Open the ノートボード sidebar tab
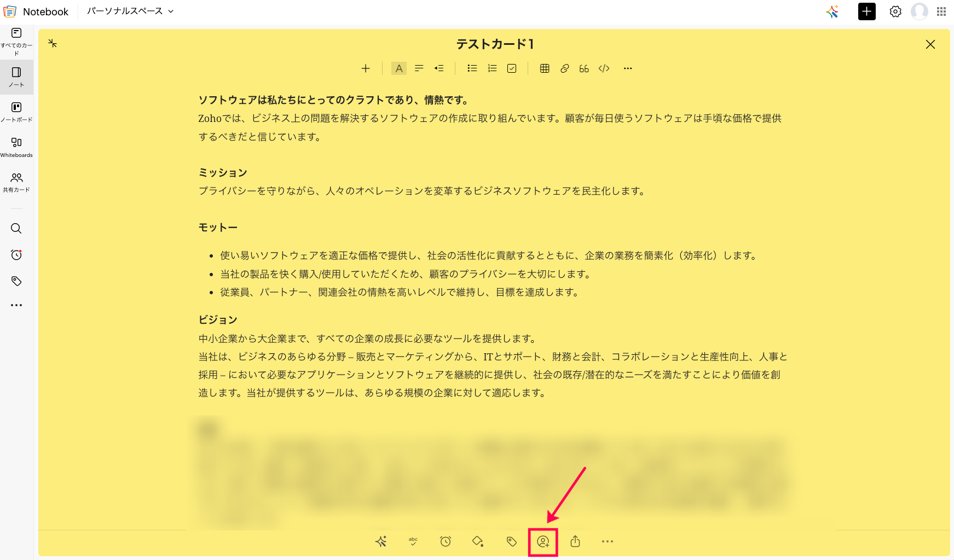Screen dimensions: 954x560 [x=16, y=112]
